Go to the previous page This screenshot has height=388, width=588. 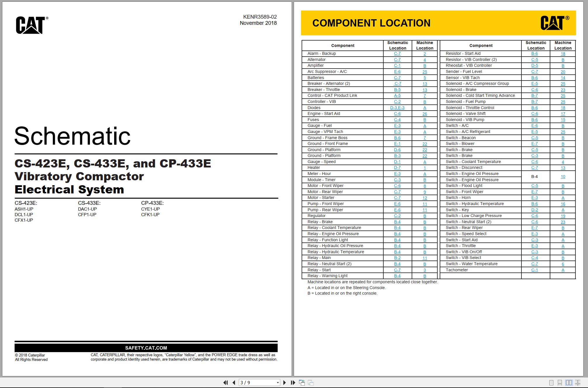point(234,382)
